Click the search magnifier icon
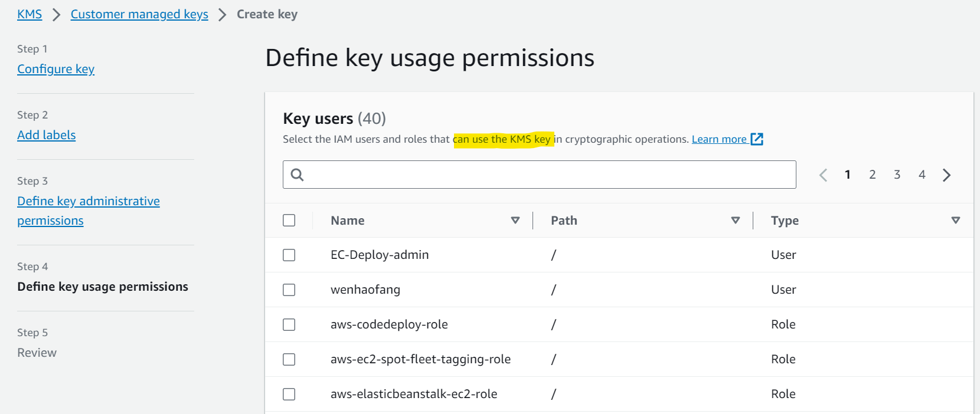The height and width of the screenshot is (414, 980). pos(297,175)
